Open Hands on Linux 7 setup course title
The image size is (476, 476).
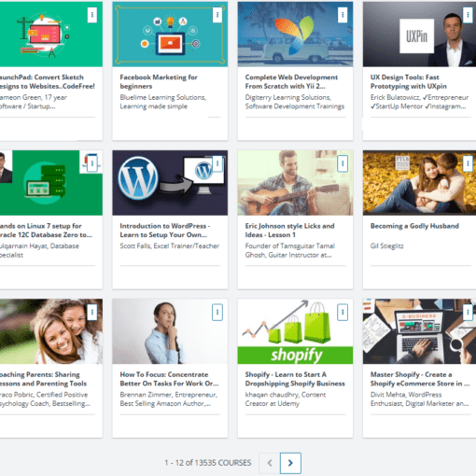pyautogui.click(x=46, y=231)
